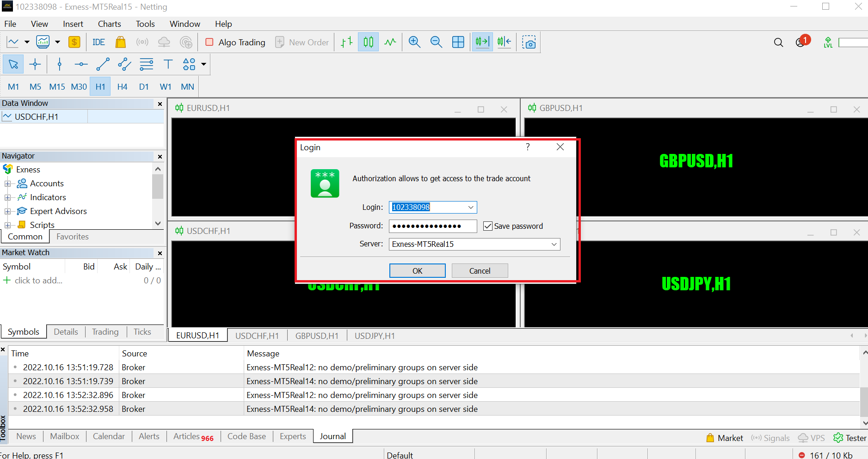Switch to bar chart view icon
Viewport: 868px width, 459px height.
pyautogui.click(x=347, y=42)
